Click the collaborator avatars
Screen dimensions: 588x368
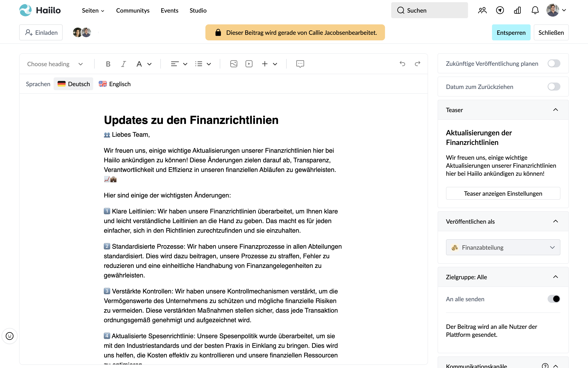[x=82, y=32]
